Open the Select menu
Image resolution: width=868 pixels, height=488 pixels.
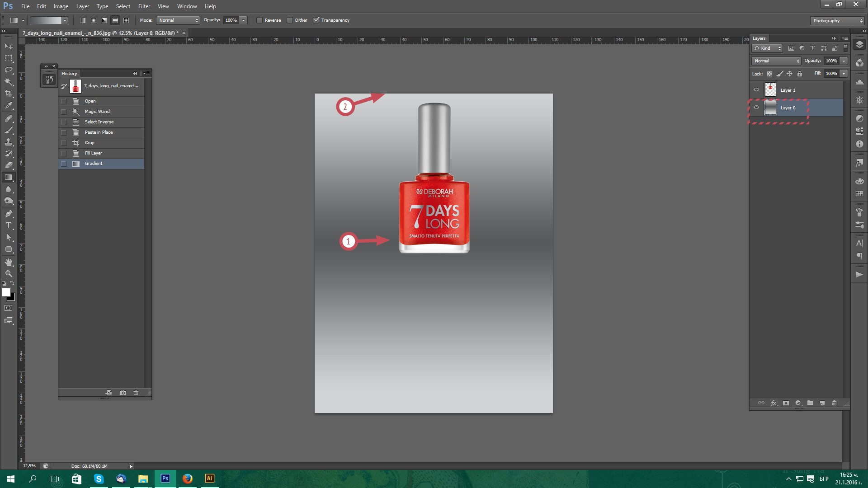coord(123,6)
